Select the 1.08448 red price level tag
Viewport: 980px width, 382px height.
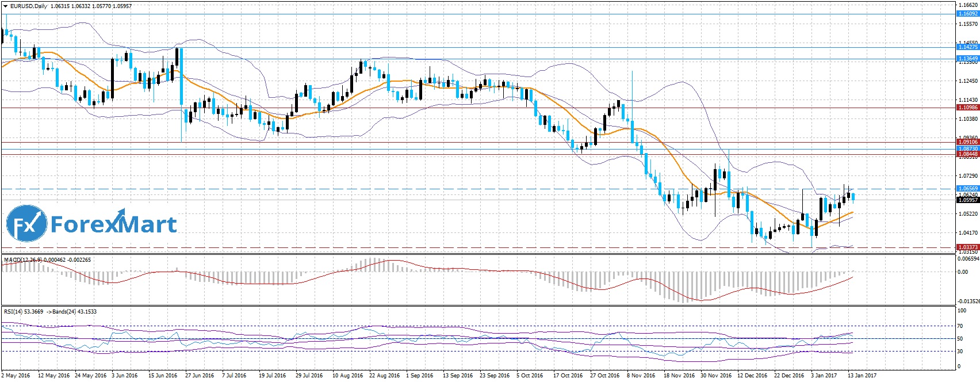pos(967,154)
